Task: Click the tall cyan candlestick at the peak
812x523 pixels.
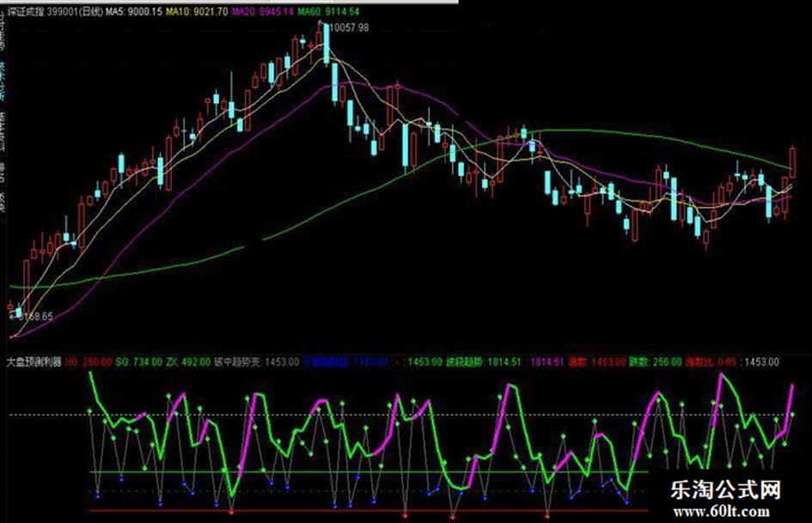Action: [327, 45]
